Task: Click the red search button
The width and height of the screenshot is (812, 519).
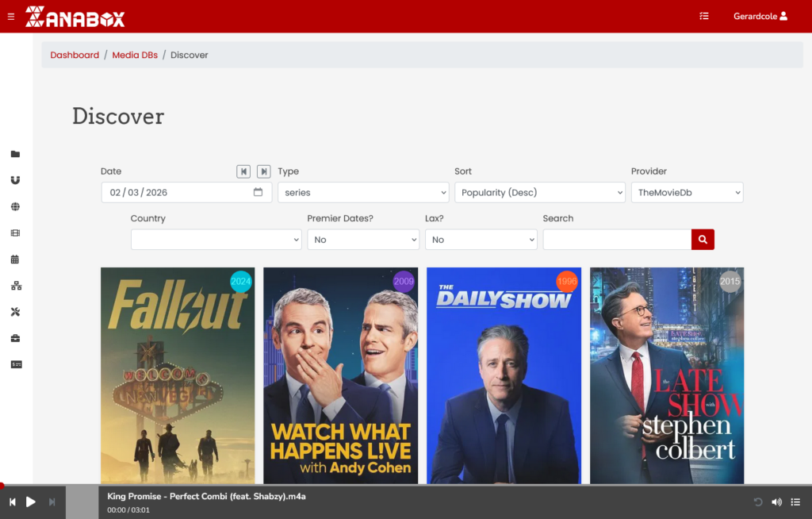Action: pos(703,240)
